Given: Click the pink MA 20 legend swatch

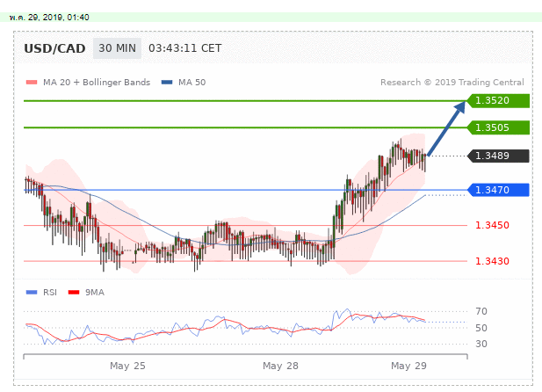Looking at the screenshot, I should pos(32,83).
